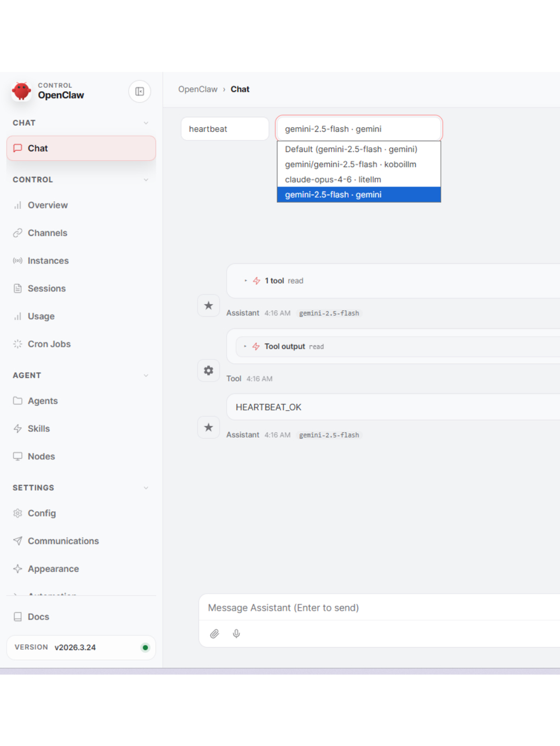Click the lightning icon in the Tool output row
560x746 pixels.
(256, 346)
